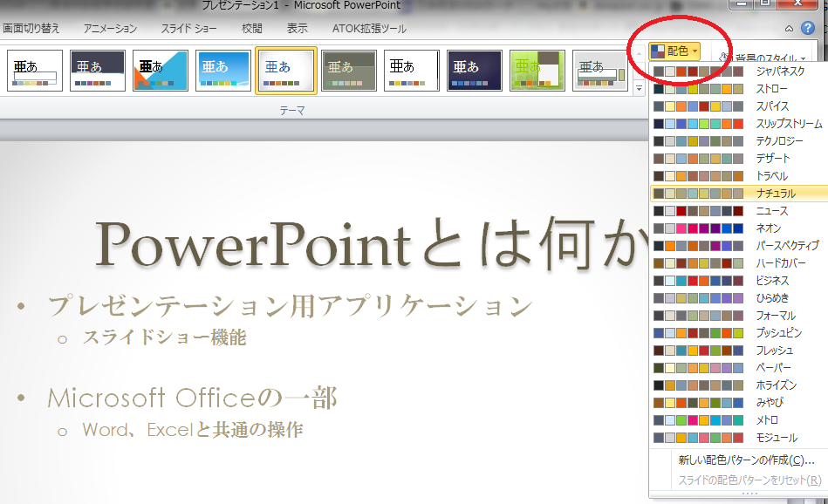The image size is (828, 504).
Task: Select the highlighted ナチュラル color scheme
Action: 739,194
